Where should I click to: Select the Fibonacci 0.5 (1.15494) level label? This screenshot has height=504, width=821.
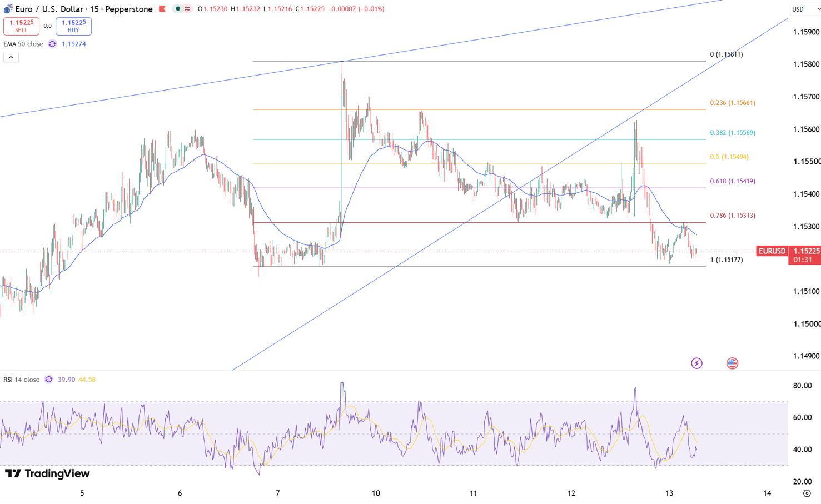click(729, 157)
